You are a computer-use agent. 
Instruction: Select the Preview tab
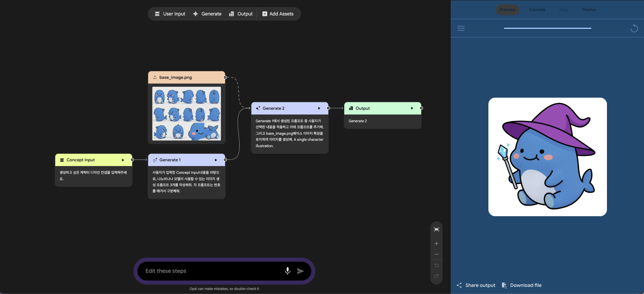pyautogui.click(x=507, y=10)
